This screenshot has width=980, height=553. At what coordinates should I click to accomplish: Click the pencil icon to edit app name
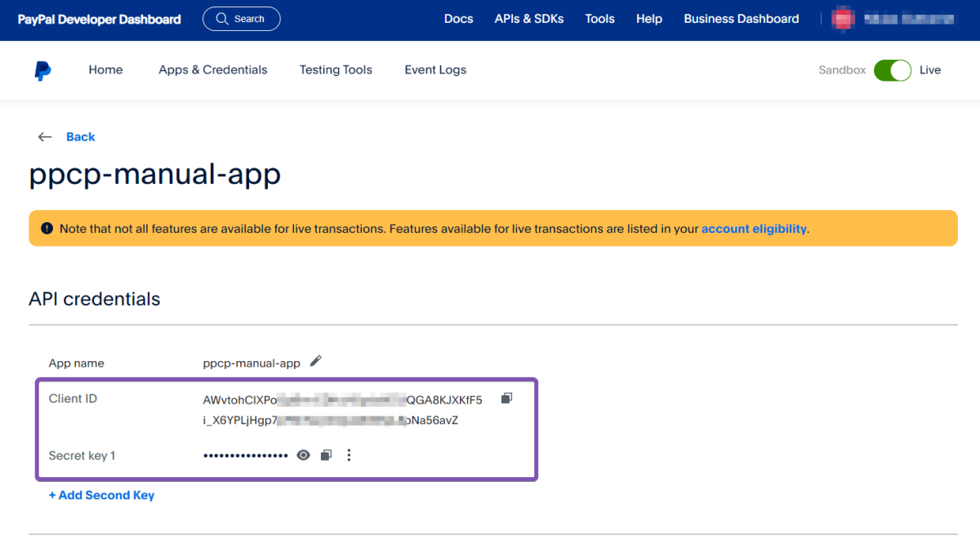point(316,361)
